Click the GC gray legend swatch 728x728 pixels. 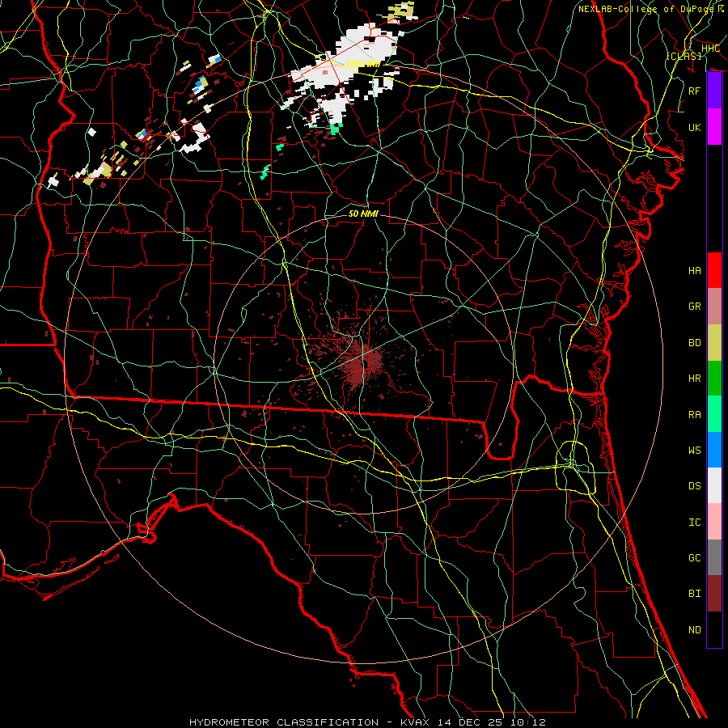tap(714, 557)
